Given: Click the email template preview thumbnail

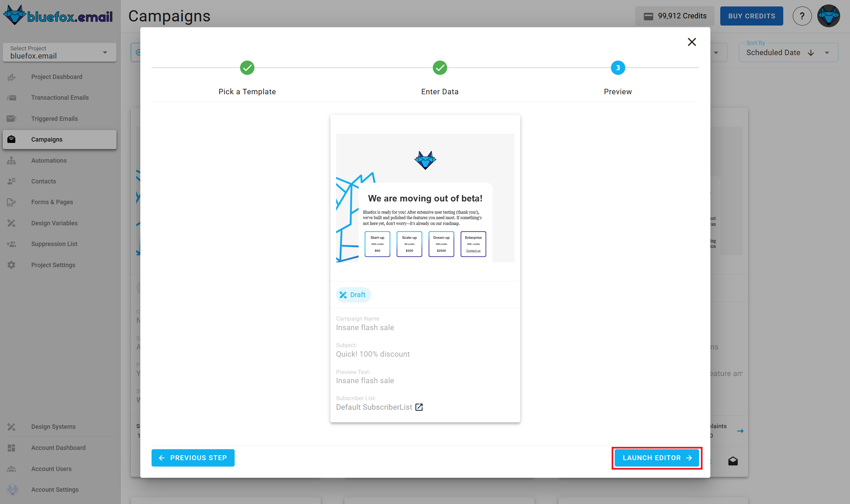Looking at the screenshot, I should (x=425, y=198).
